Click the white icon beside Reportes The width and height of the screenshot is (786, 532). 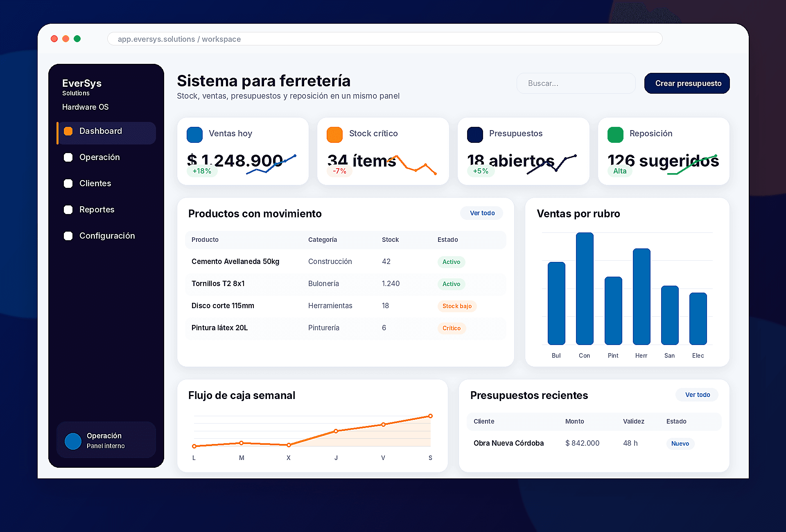tap(68, 210)
